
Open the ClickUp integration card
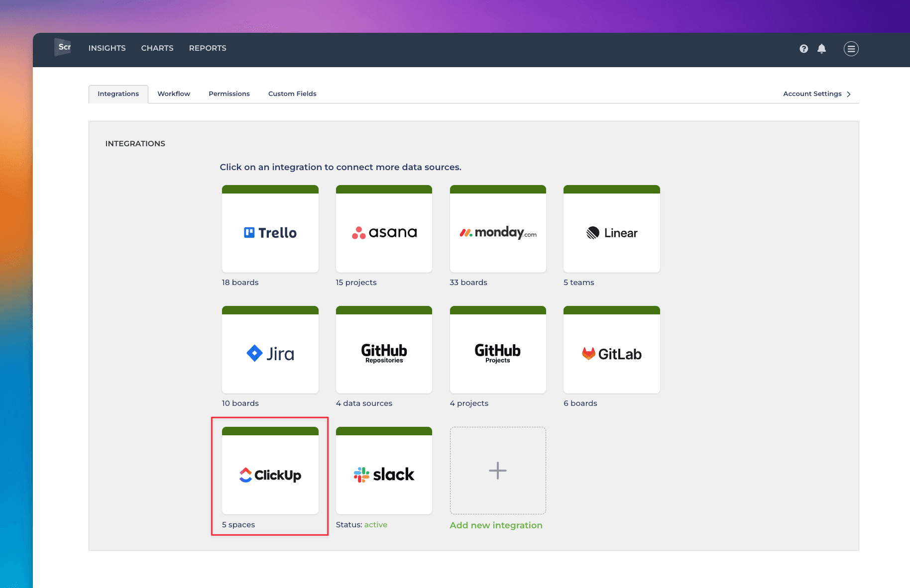tap(270, 471)
